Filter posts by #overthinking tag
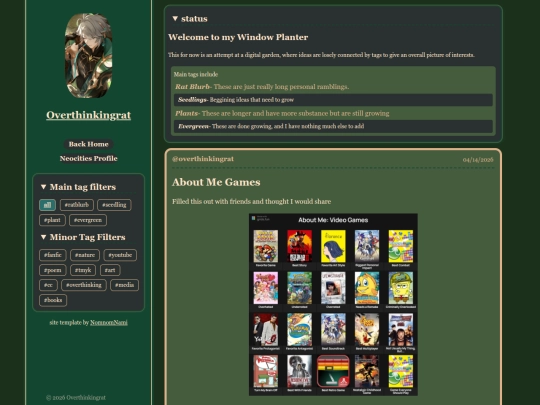This screenshot has height=405, width=540. click(x=84, y=285)
